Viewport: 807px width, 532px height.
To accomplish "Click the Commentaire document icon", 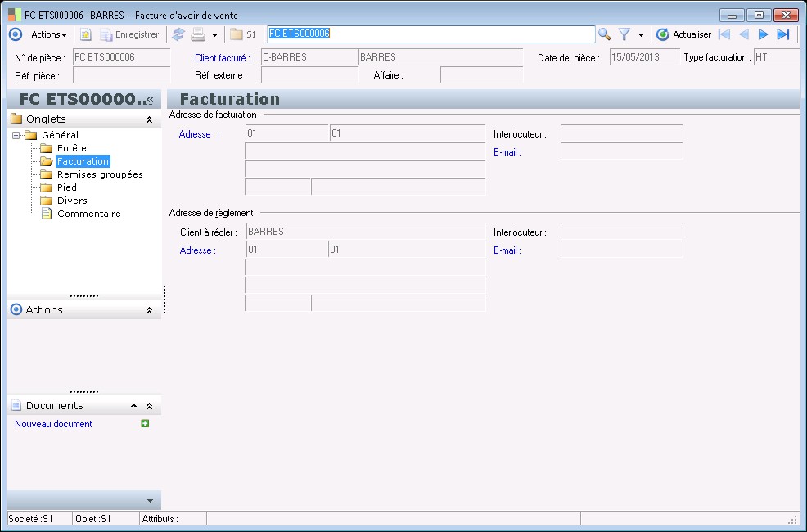I will (x=47, y=214).
